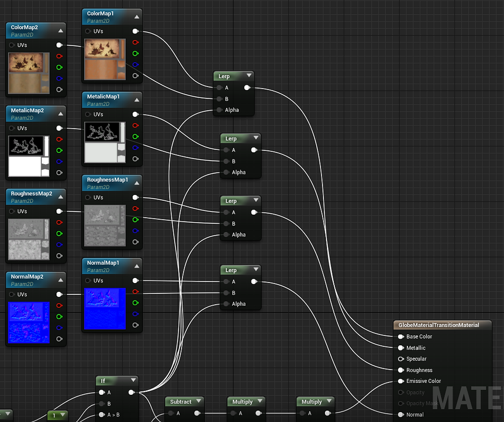Click NormalMap1 green channel output pin

136,303
